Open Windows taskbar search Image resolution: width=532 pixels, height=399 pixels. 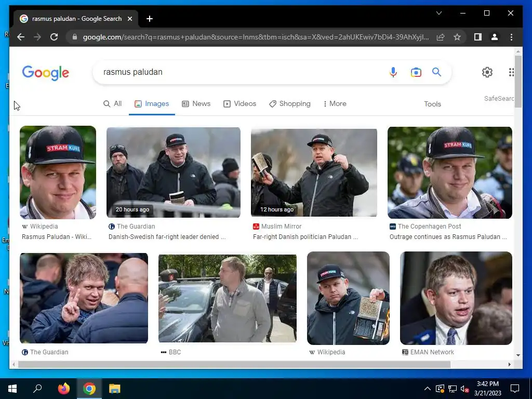coord(37,389)
